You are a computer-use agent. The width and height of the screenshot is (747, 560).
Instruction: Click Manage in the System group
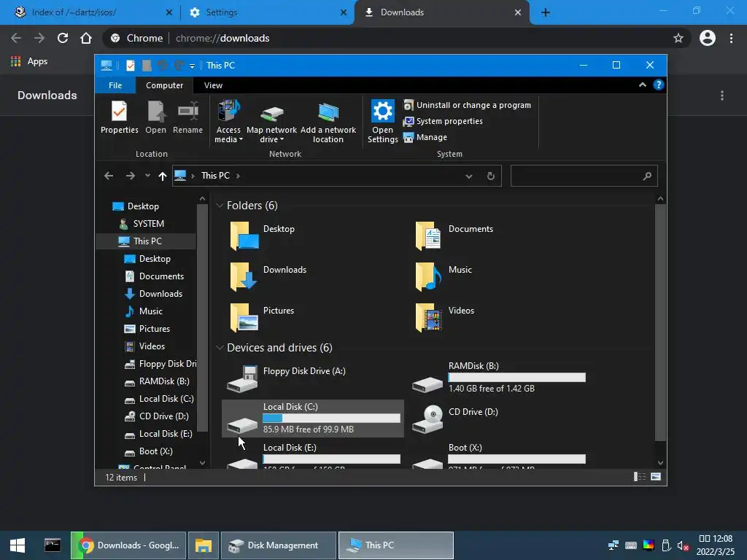[425, 137]
